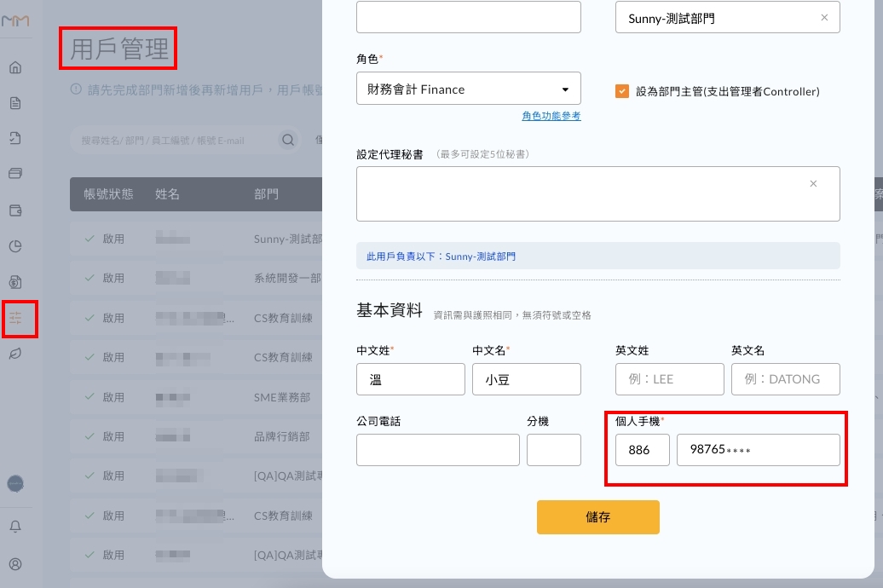The image size is (883, 588).
Task: Click the 英文姓 field with LEE placeholder
Action: coord(670,379)
